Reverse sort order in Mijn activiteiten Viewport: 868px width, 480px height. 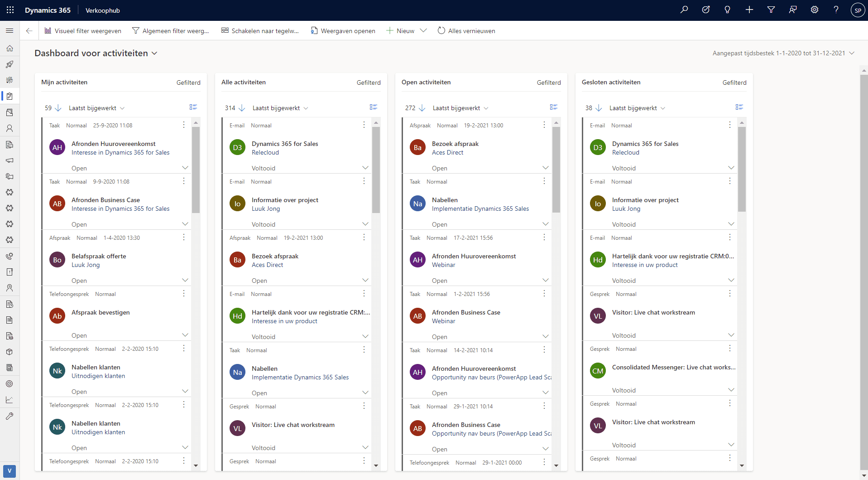(58, 108)
